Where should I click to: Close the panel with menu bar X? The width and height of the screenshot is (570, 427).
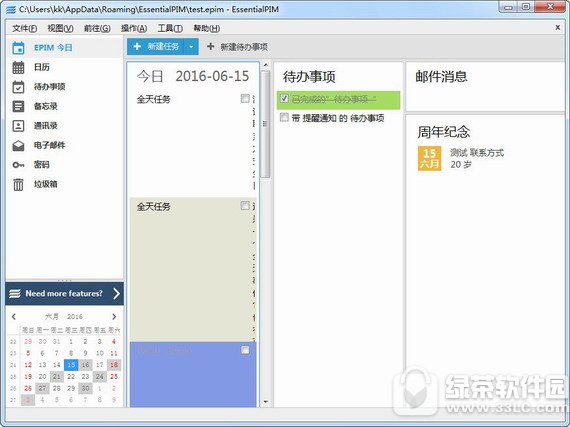pyautogui.click(x=558, y=28)
